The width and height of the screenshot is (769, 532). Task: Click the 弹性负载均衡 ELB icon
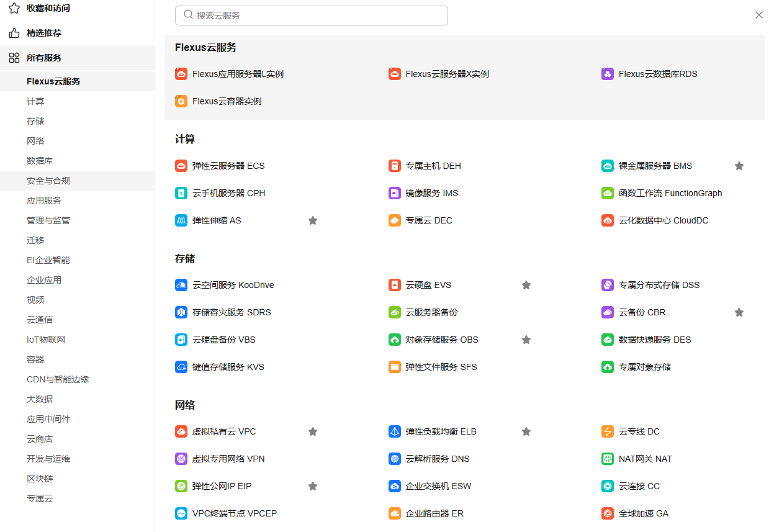[395, 431]
